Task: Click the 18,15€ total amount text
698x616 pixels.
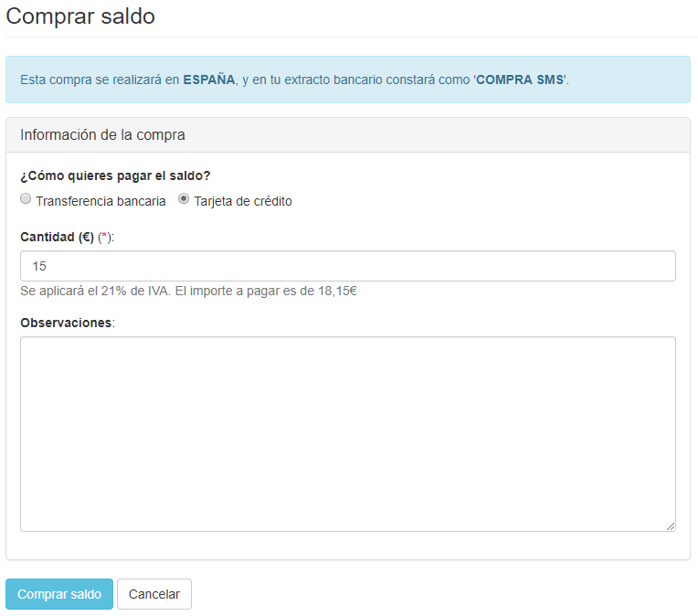Action: coord(335,292)
